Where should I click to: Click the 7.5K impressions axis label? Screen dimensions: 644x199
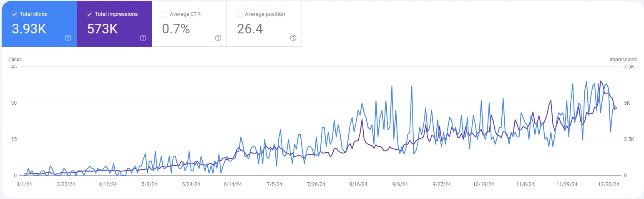[628, 67]
